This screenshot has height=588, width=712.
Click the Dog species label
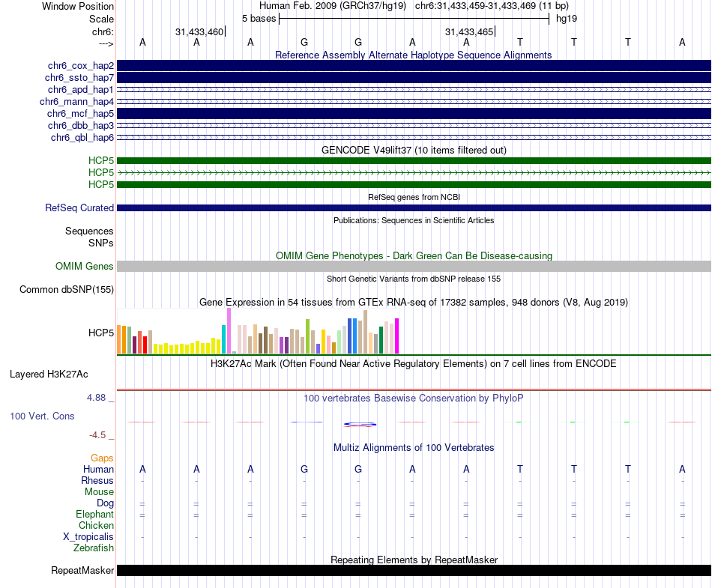pos(105,503)
